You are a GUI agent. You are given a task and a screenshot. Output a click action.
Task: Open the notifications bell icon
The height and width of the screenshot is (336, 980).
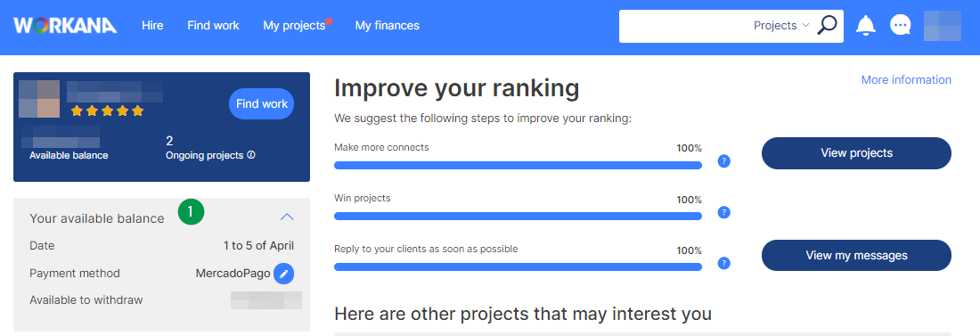coord(866,26)
